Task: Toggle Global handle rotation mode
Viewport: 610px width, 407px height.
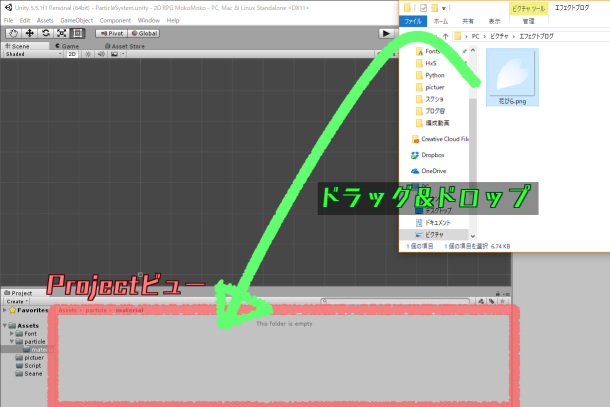Action: pos(144,33)
